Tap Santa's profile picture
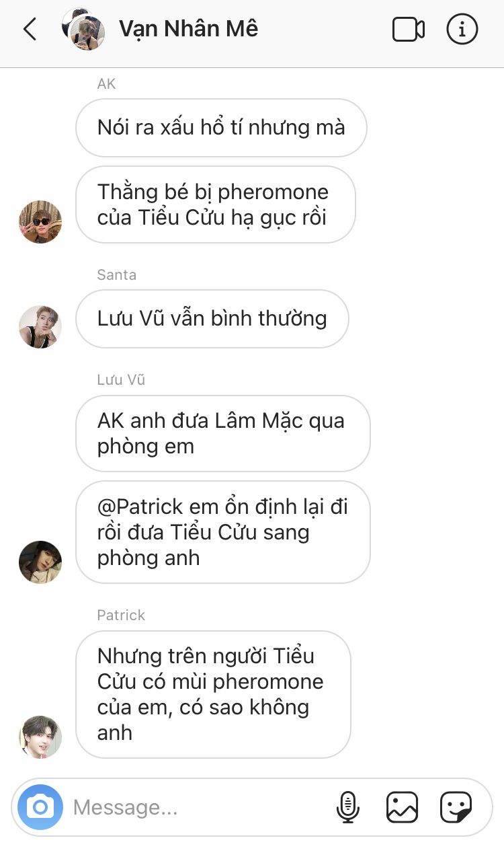 pyautogui.click(x=40, y=327)
